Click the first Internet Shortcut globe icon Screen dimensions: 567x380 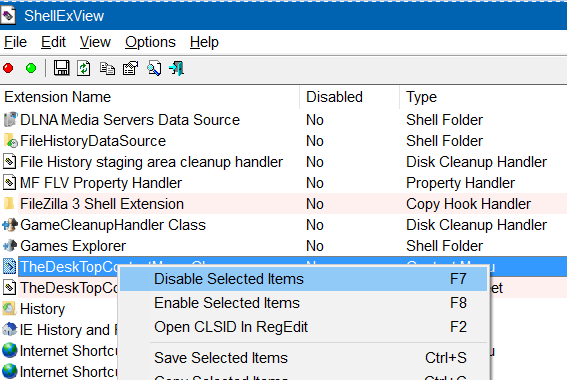pyautogui.click(x=9, y=350)
